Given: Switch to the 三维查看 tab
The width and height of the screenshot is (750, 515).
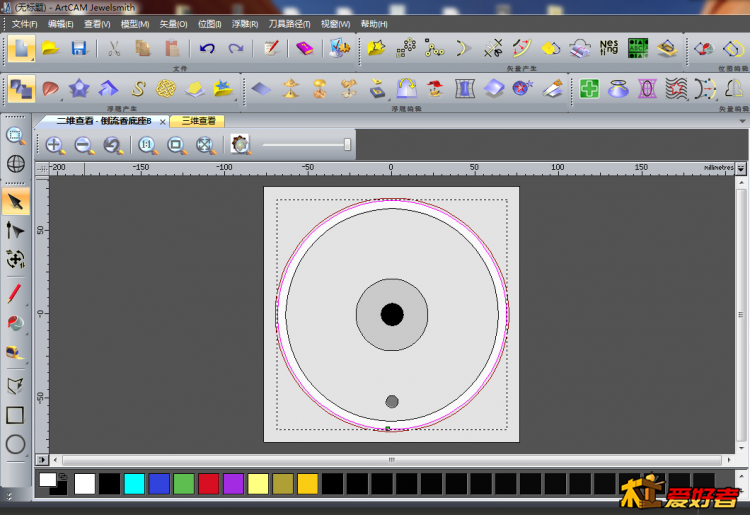Looking at the screenshot, I should [x=197, y=121].
